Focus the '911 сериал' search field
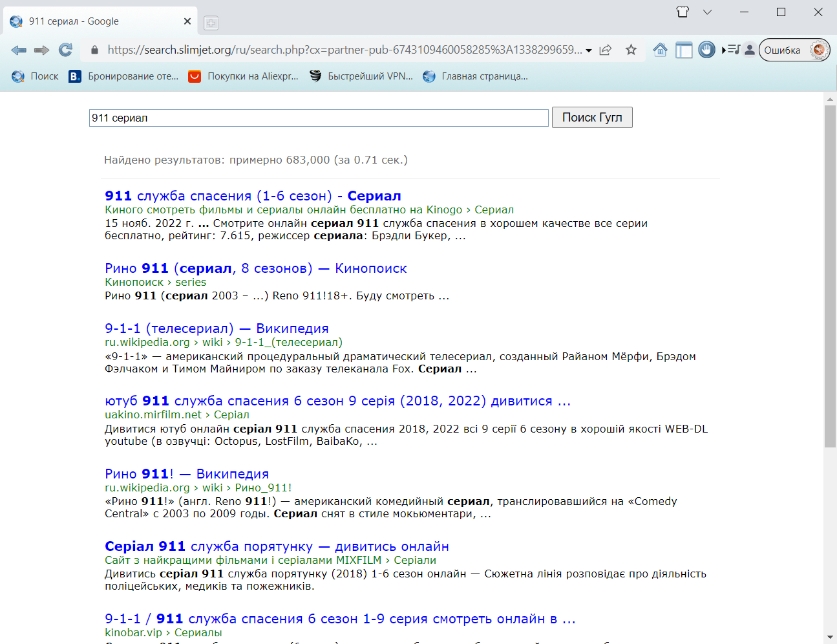The image size is (837, 644). 319,118
